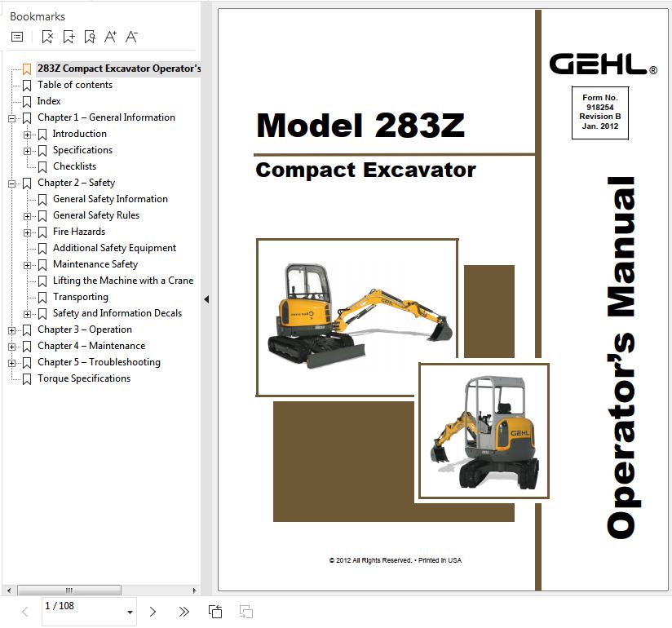This screenshot has width=672, height=628.
Task: Click bookmark icon beside Table of contents
Action: pyautogui.click(x=27, y=86)
